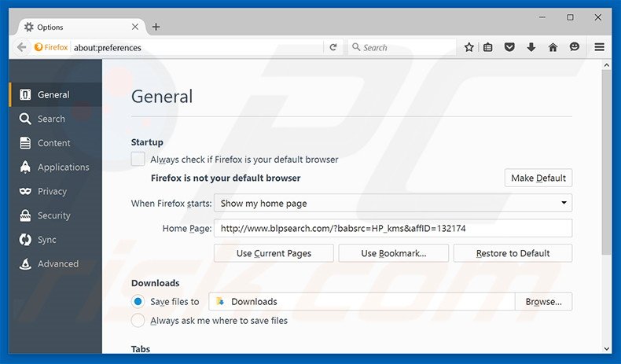Click the back arrow navigation button

[x=21, y=47]
